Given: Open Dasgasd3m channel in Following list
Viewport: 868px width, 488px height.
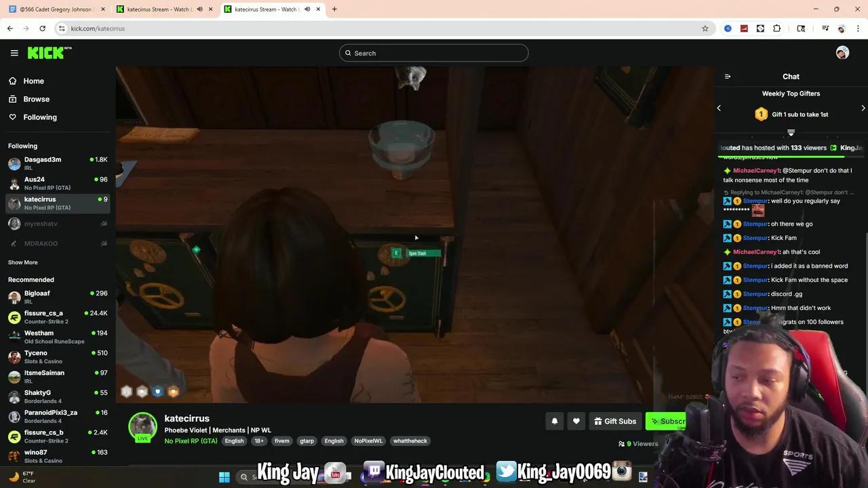Looking at the screenshot, I should click(x=58, y=163).
